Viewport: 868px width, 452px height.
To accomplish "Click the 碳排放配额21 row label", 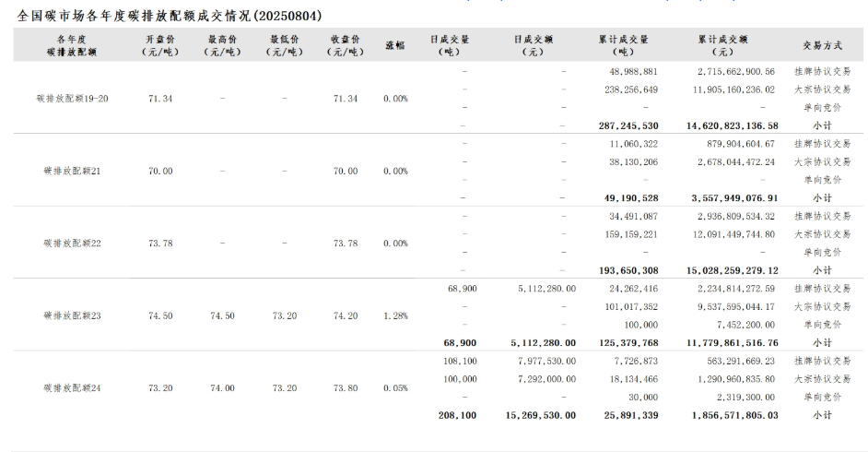I will pyautogui.click(x=72, y=171).
